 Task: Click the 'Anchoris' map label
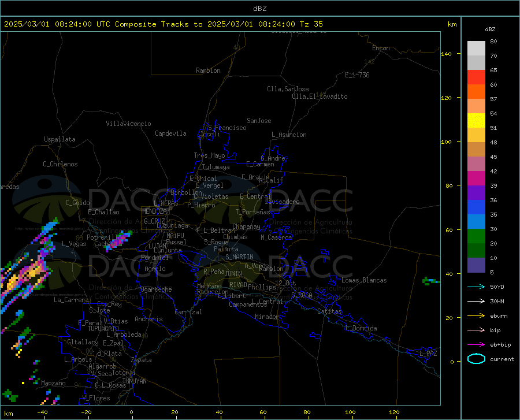[x=148, y=319]
